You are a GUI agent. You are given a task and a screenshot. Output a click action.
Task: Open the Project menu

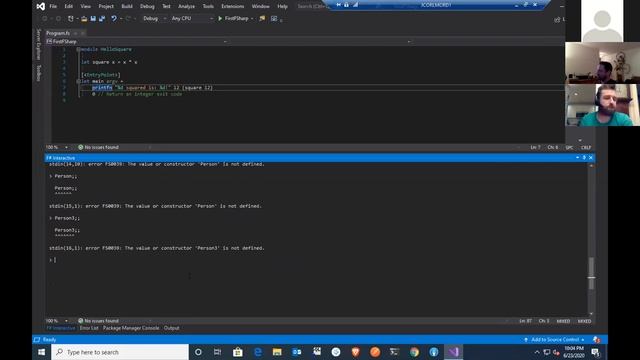coord(106,6)
